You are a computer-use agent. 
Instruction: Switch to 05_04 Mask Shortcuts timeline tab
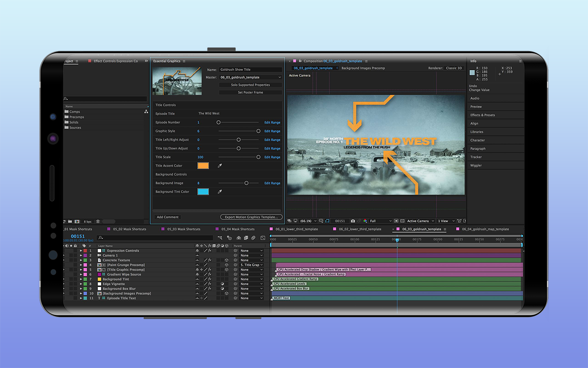(x=238, y=229)
